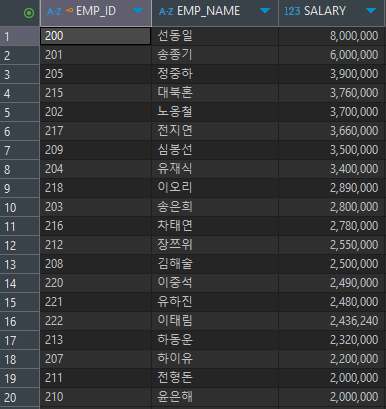Open the SALARY column filter dropdown arrow

pos(371,11)
